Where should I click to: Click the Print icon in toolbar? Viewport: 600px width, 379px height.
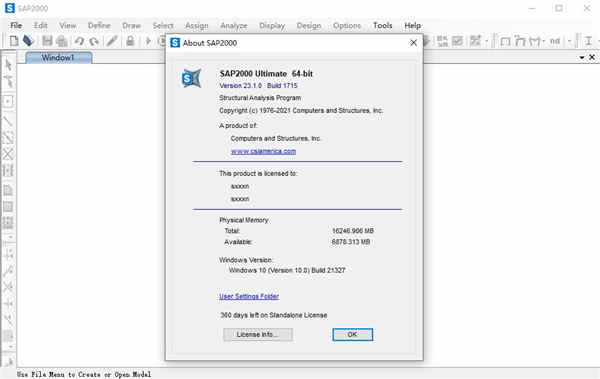point(62,41)
